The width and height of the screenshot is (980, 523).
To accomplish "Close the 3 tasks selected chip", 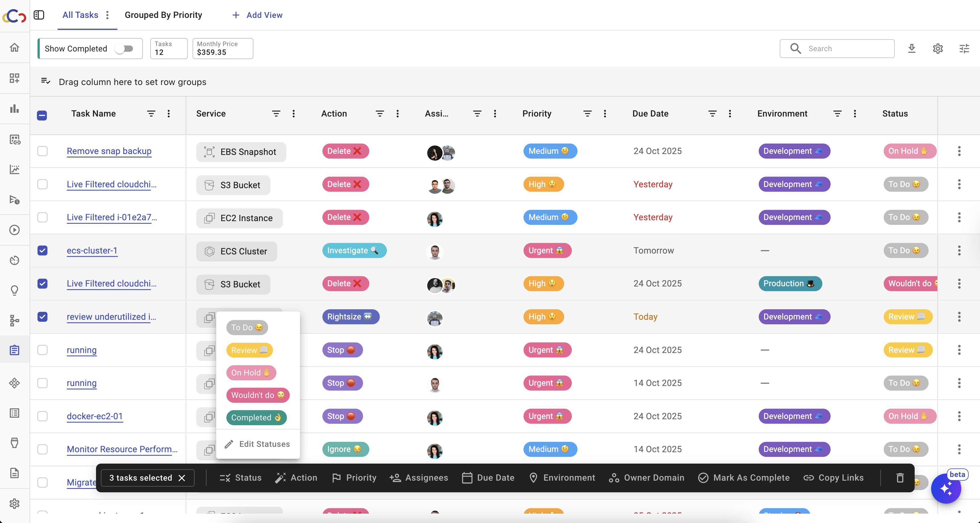I will coord(182,478).
